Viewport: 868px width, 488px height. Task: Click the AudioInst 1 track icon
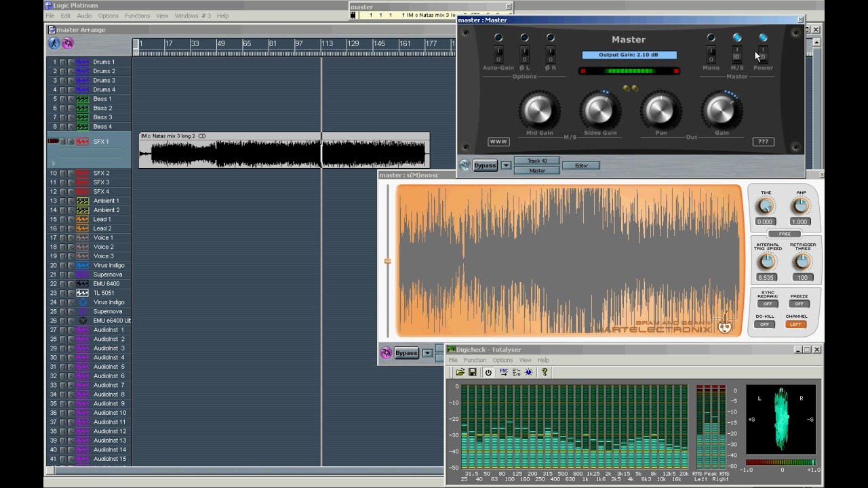(82, 330)
